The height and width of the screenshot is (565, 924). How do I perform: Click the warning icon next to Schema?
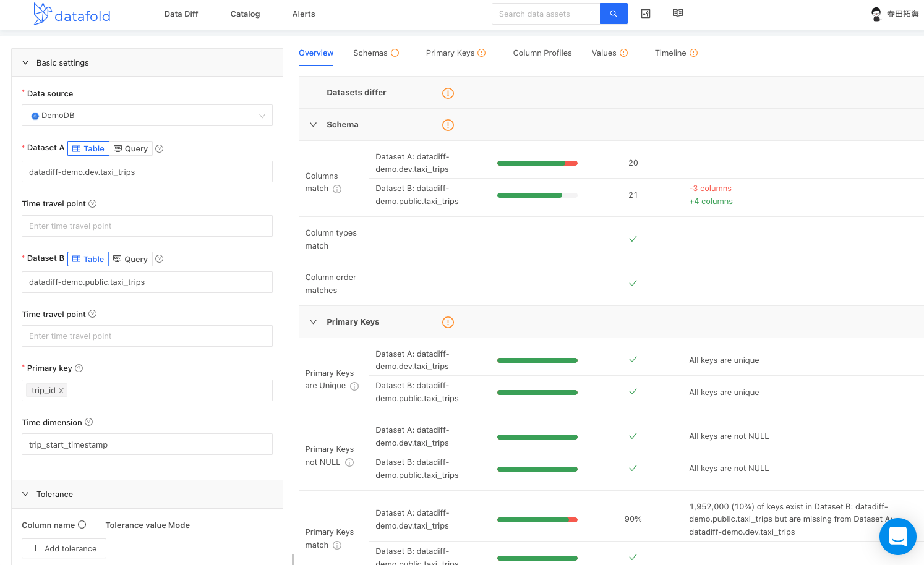pyautogui.click(x=448, y=125)
